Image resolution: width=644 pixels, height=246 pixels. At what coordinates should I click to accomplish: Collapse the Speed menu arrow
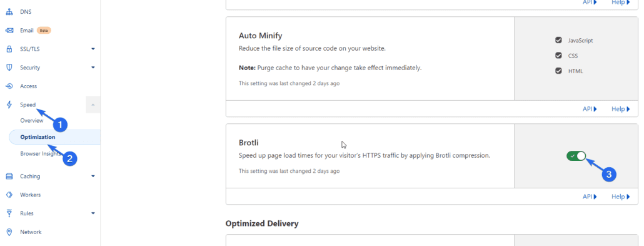(93, 105)
